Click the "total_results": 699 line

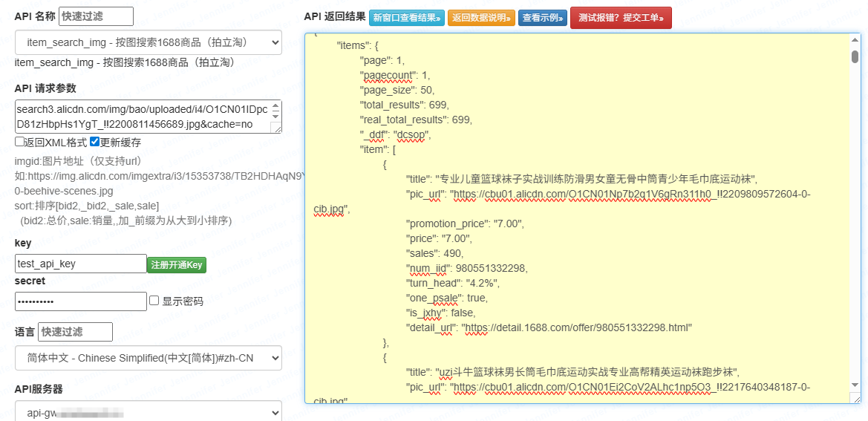(x=404, y=105)
